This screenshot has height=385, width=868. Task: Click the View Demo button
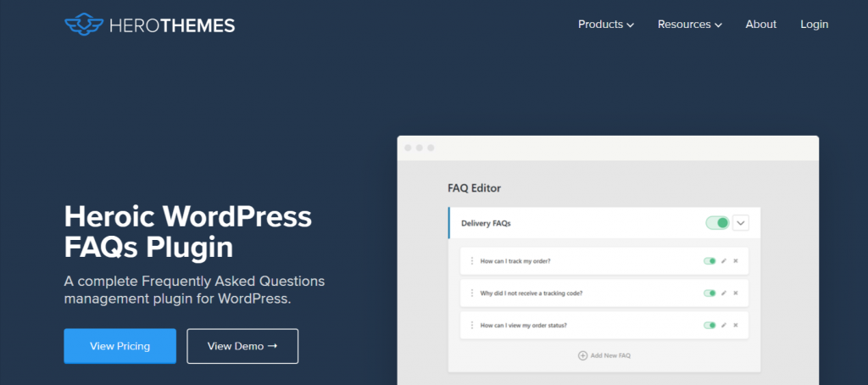point(242,346)
